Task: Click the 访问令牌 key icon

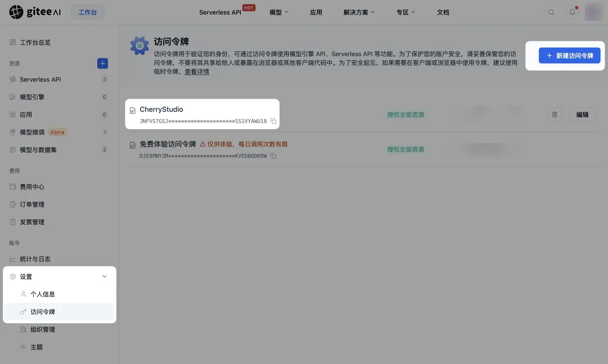Action: [x=23, y=312]
